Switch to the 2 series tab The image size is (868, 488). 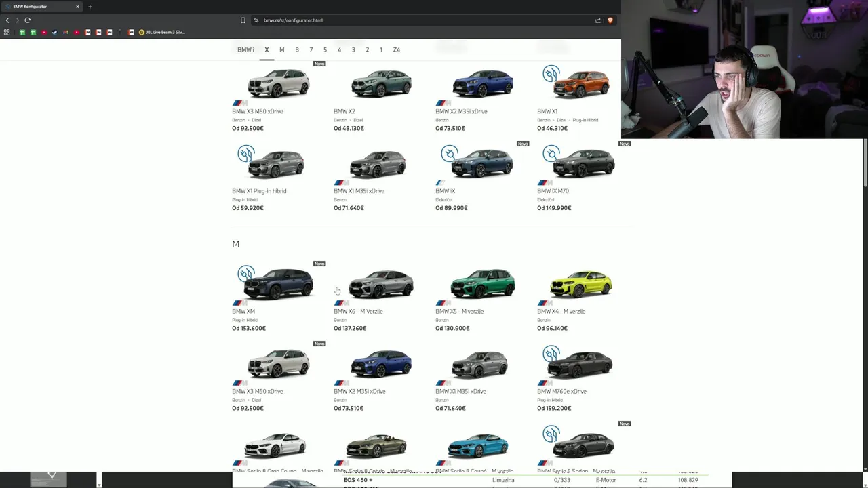click(368, 49)
